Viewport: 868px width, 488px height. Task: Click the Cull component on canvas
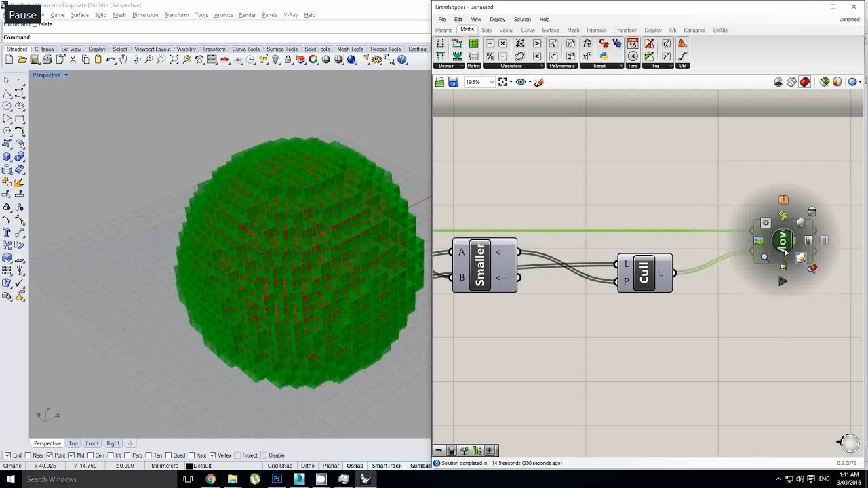(644, 273)
